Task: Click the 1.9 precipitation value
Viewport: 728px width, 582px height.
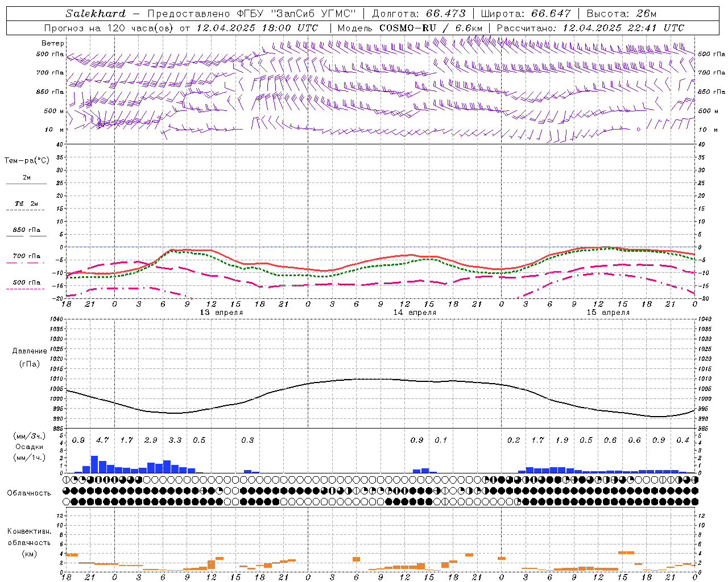Action: tap(562, 440)
